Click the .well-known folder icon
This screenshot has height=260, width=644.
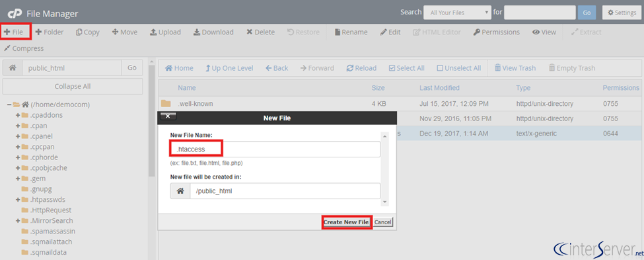pos(166,103)
